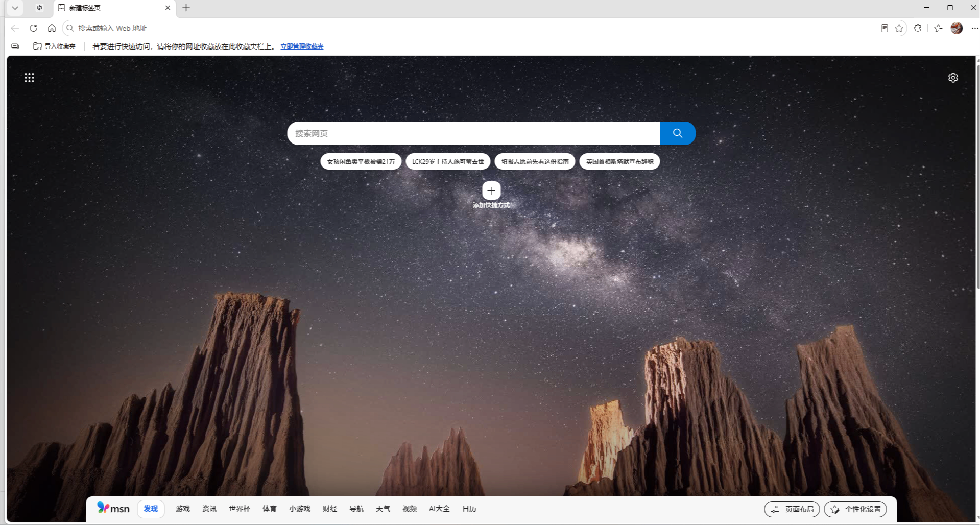Focus the address bar 搜索或输入 Web 地址
980x525 pixels.
pyautogui.click(x=470, y=28)
